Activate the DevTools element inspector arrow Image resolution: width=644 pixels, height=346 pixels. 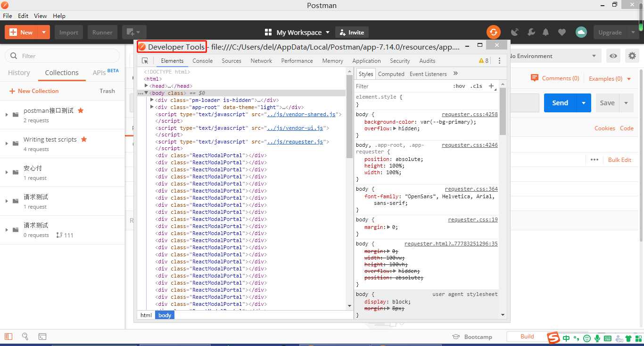[x=145, y=61]
